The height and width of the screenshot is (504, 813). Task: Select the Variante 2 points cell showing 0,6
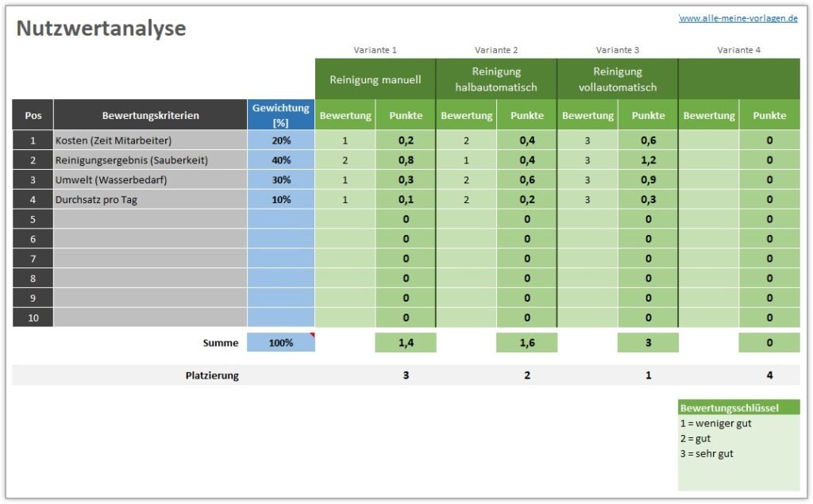[x=526, y=180]
